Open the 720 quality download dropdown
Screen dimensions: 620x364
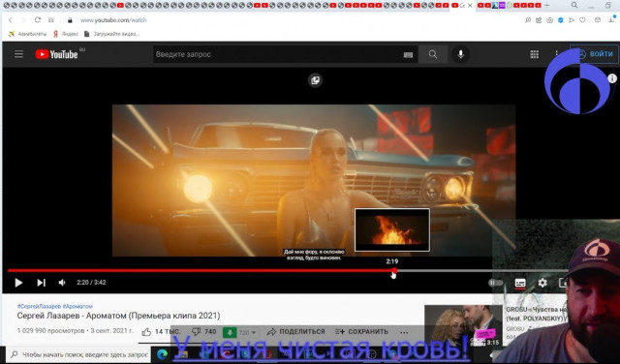[248, 333]
